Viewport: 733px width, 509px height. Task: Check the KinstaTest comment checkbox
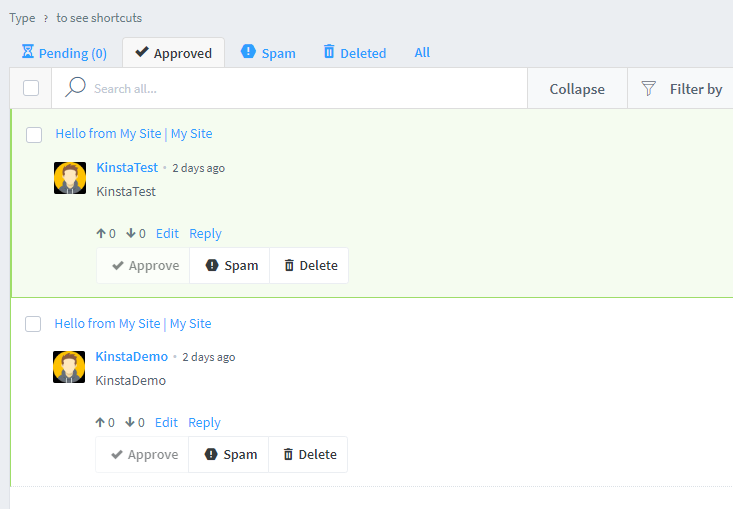[x=34, y=134]
